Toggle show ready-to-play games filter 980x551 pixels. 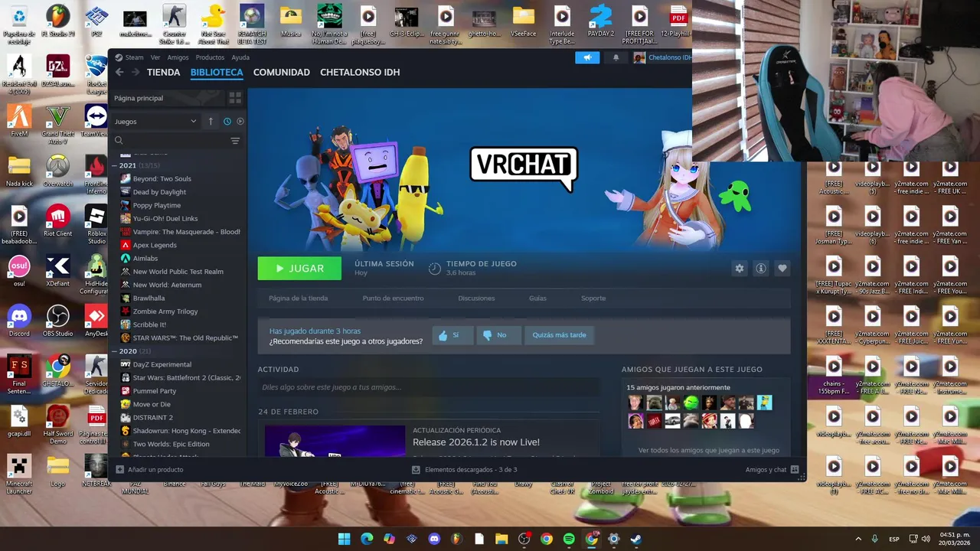point(240,121)
